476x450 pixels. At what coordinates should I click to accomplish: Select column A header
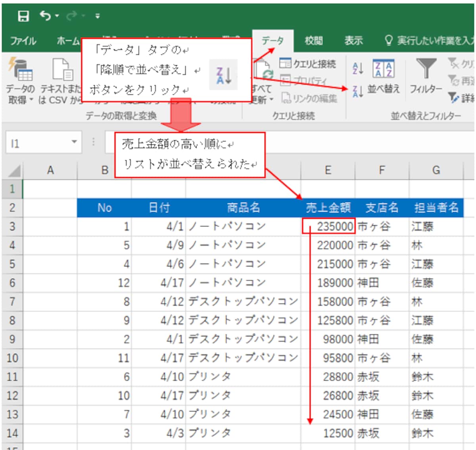click(50, 170)
